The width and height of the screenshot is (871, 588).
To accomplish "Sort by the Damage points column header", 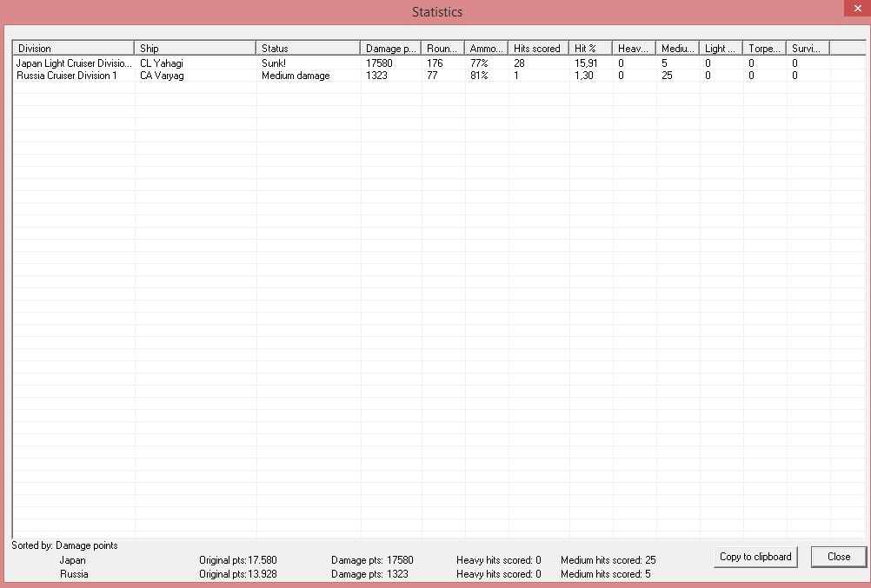I will point(391,49).
